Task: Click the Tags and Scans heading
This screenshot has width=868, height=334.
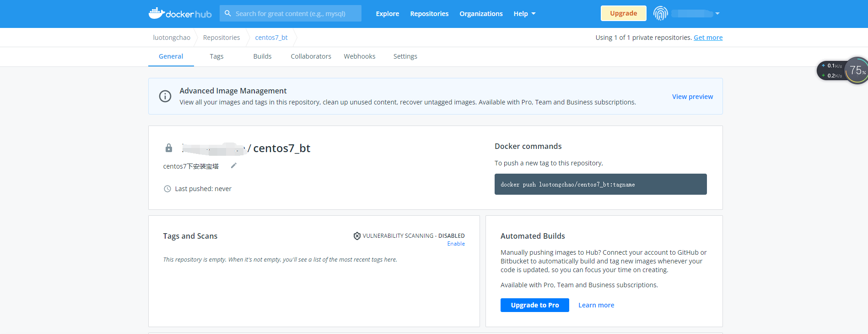Action: (x=190, y=236)
